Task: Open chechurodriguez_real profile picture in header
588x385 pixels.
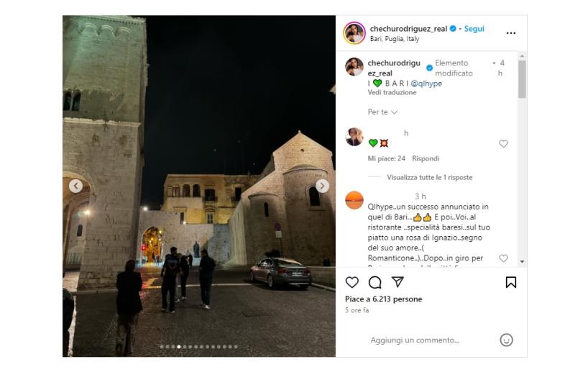Action: coord(354,33)
